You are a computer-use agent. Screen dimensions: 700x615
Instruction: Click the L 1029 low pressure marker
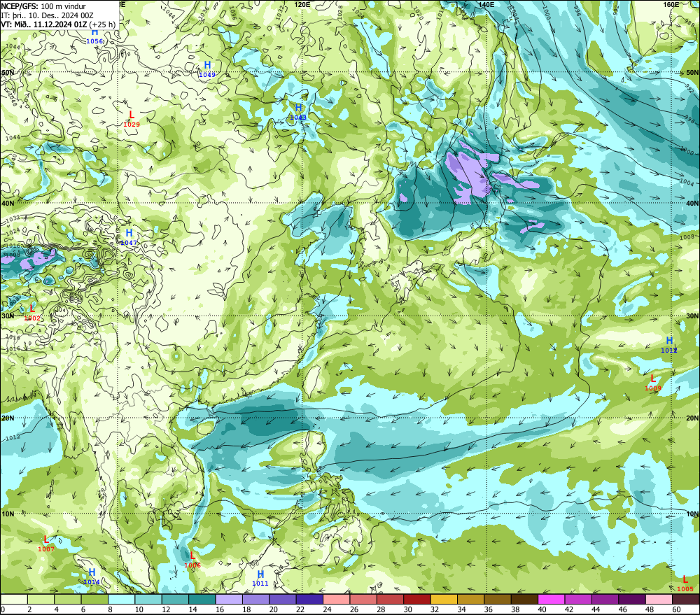132,119
